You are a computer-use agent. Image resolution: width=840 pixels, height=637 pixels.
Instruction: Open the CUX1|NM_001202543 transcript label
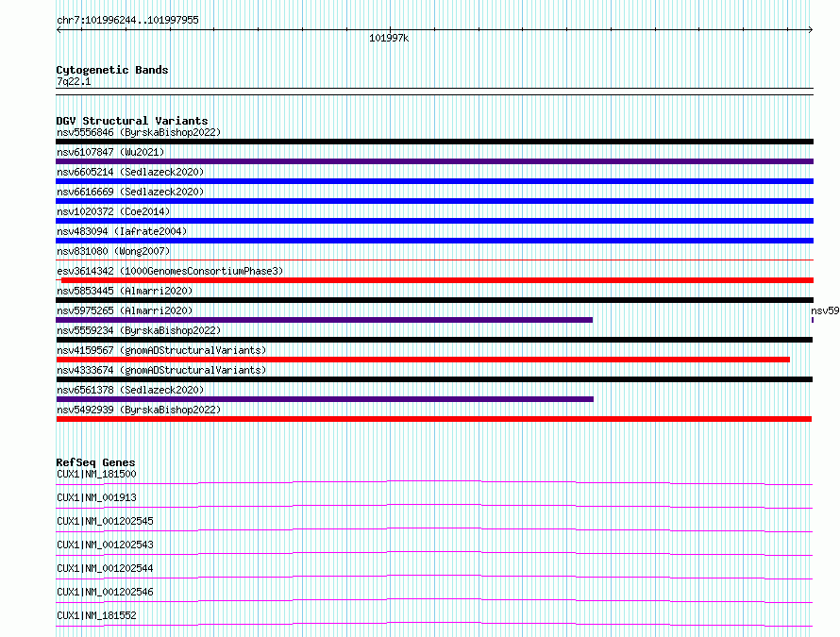click(x=105, y=545)
